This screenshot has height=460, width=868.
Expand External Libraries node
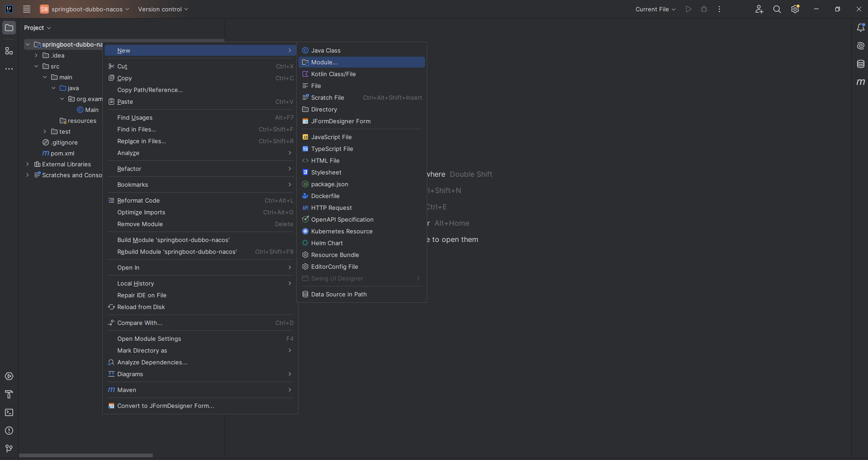(x=28, y=164)
